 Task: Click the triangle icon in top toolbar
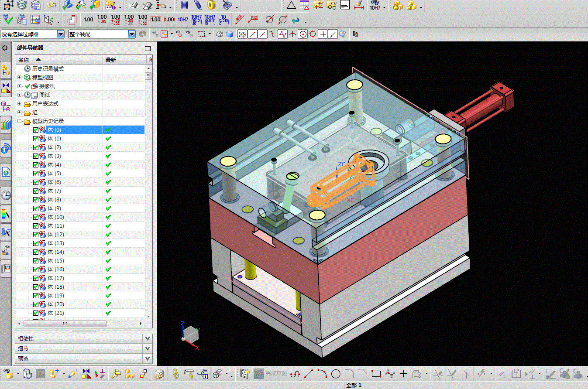tap(291, 5)
